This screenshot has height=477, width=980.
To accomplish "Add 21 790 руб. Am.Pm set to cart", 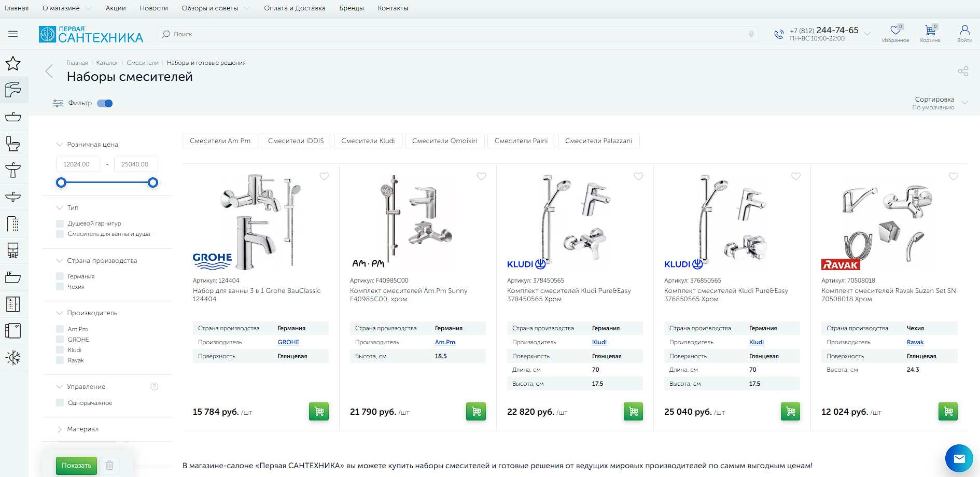I will [476, 412].
